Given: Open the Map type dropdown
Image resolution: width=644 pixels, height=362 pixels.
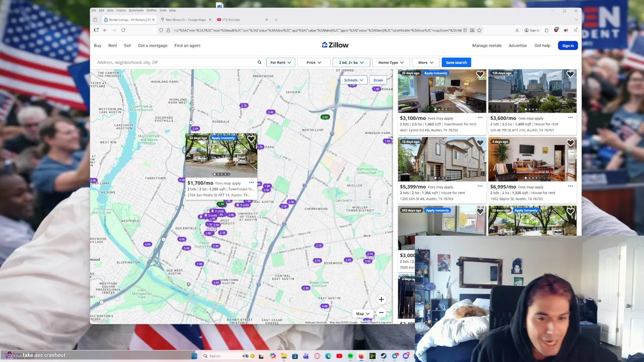Looking at the screenshot, I should [x=363, y=313].
